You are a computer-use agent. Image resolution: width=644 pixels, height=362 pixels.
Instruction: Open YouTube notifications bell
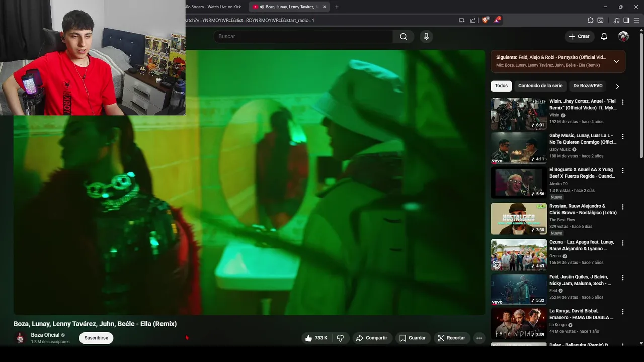pyautogui.click(x=604, y=36)
